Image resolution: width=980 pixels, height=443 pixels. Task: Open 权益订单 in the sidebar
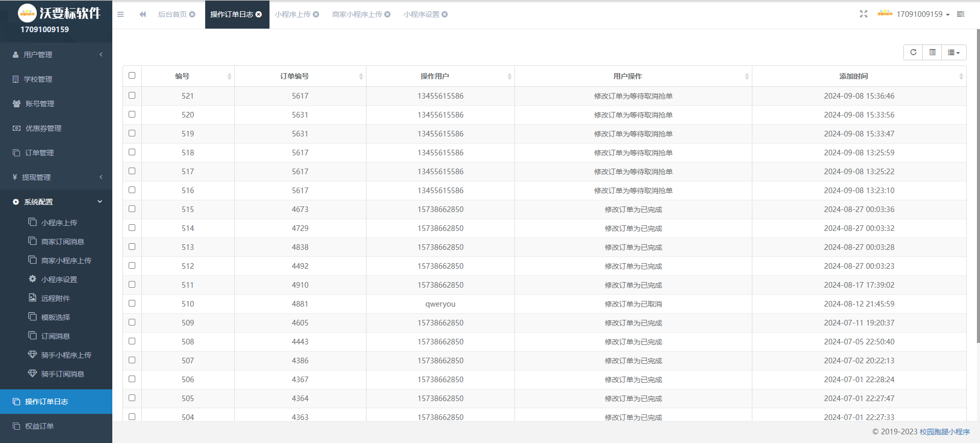[x=56, y=426]
